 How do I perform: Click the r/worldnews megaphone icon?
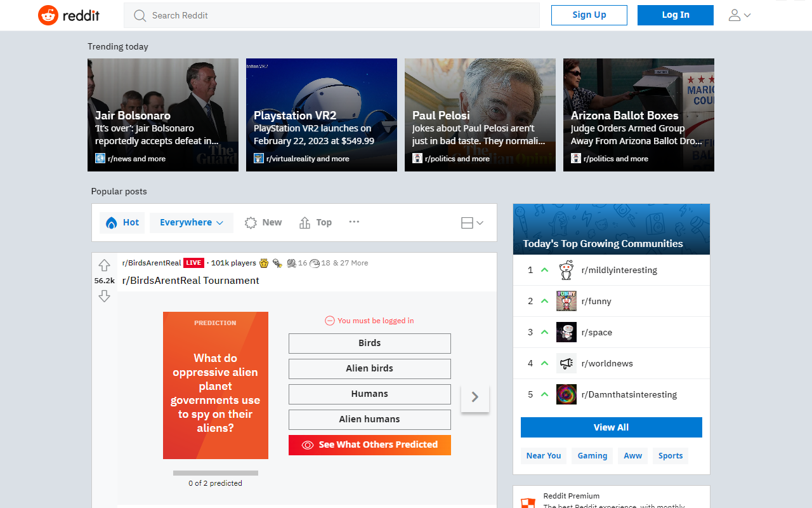tap(566, 363)
